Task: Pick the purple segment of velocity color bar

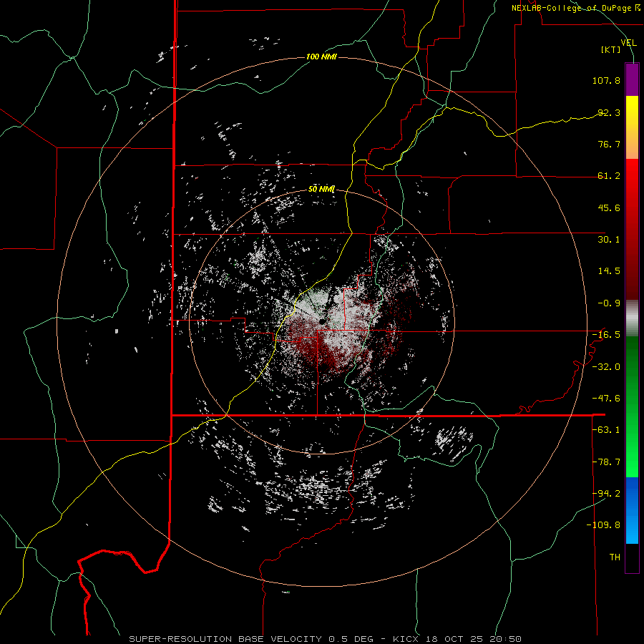Action: pyautogui.click(x=632, y=79)
